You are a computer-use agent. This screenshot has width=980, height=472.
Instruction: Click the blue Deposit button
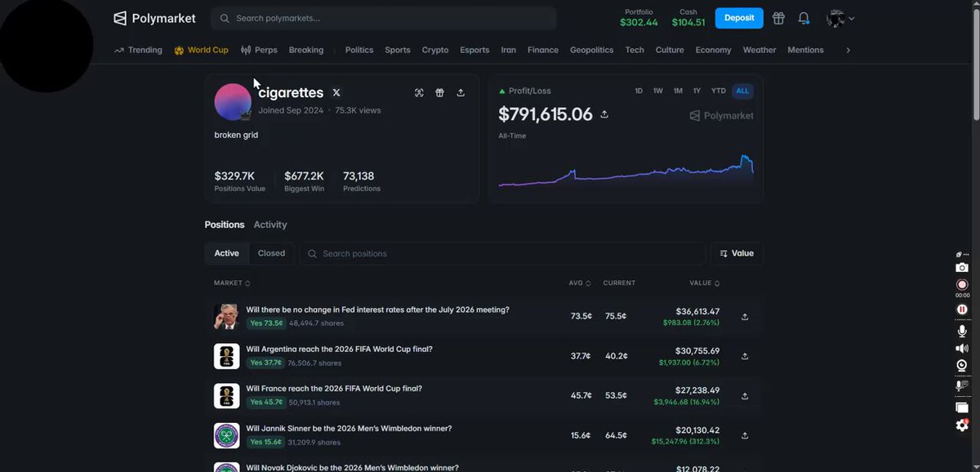[x=739, y=18]
